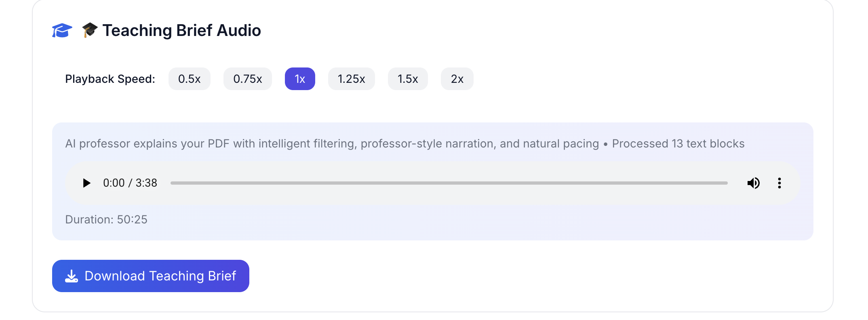
Task: Click the highlighted 1x speed button
Action: [x=300, y=79]
